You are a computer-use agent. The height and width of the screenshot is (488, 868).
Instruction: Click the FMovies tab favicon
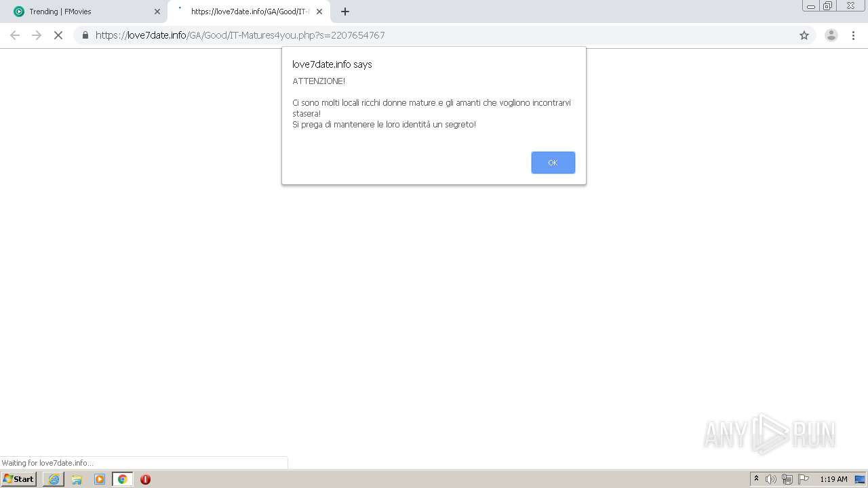(x=19, y=12)
